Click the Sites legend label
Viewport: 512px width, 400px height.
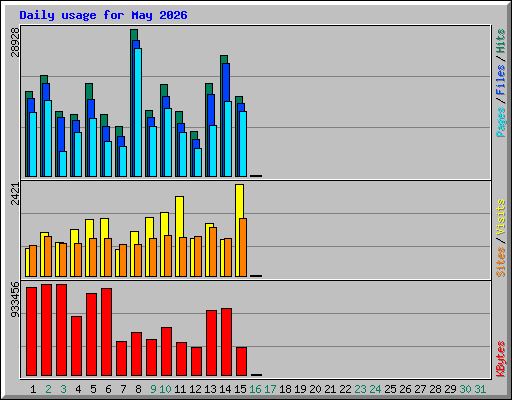[x=500, y=262]
